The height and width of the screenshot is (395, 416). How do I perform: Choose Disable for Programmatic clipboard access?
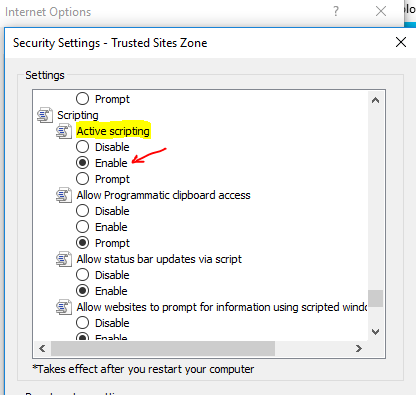point(82,211)
